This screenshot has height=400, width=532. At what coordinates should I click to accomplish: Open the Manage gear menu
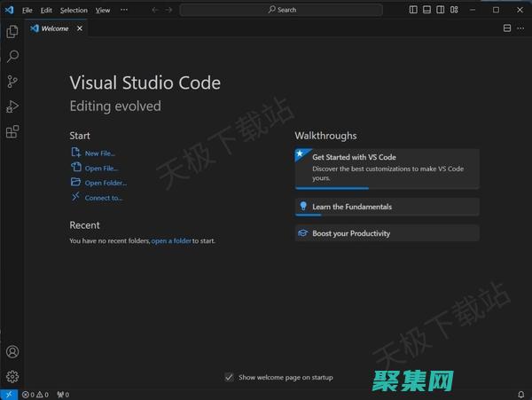click(x=12, y=377)
